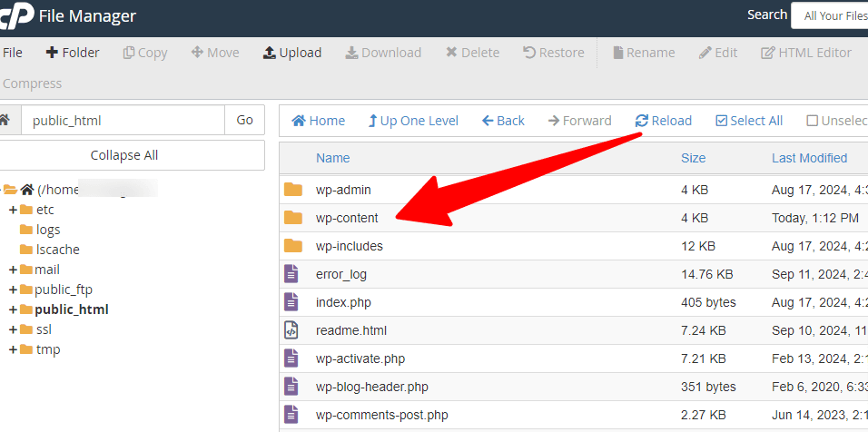
Task: Open the search scope dropdown All Your Files
Action: coord(829,16)
